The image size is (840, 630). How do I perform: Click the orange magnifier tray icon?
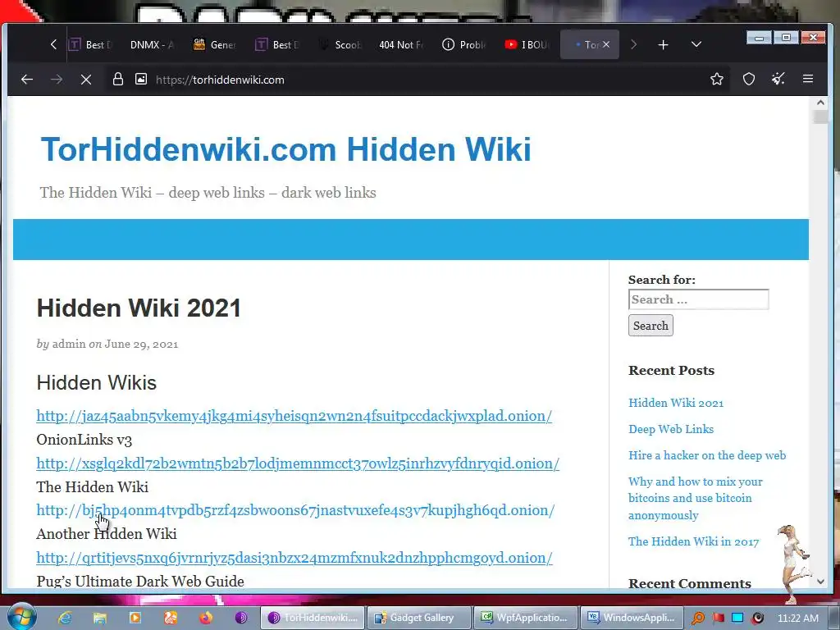point(698,619)
